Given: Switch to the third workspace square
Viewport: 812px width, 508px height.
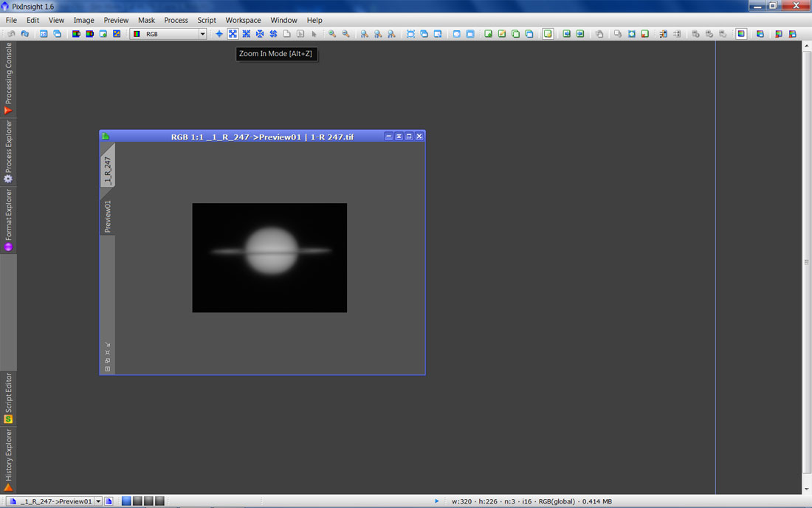Looking at the screenshot, I should point(148,501).
